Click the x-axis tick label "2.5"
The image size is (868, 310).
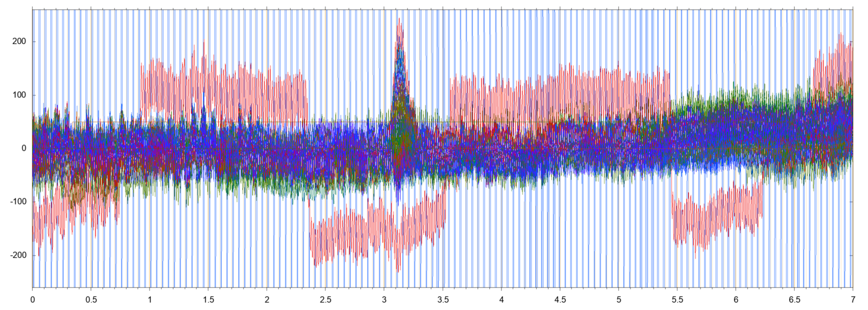(325, 299)
